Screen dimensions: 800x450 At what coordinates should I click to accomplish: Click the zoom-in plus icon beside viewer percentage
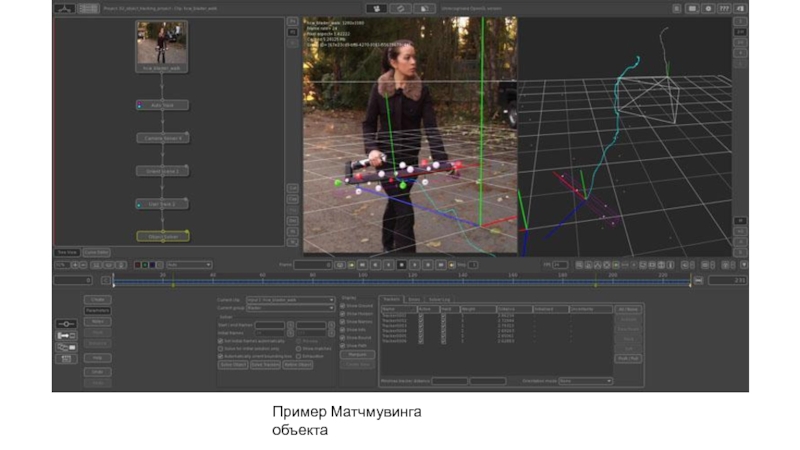pyautogui.click(x=75, y=265)
